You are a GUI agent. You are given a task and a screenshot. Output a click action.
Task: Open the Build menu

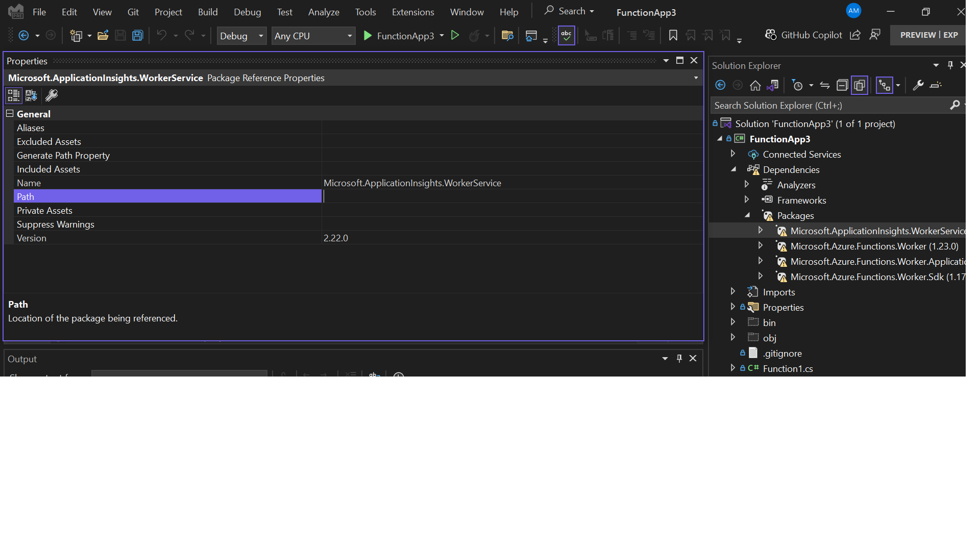pos(208,12)
